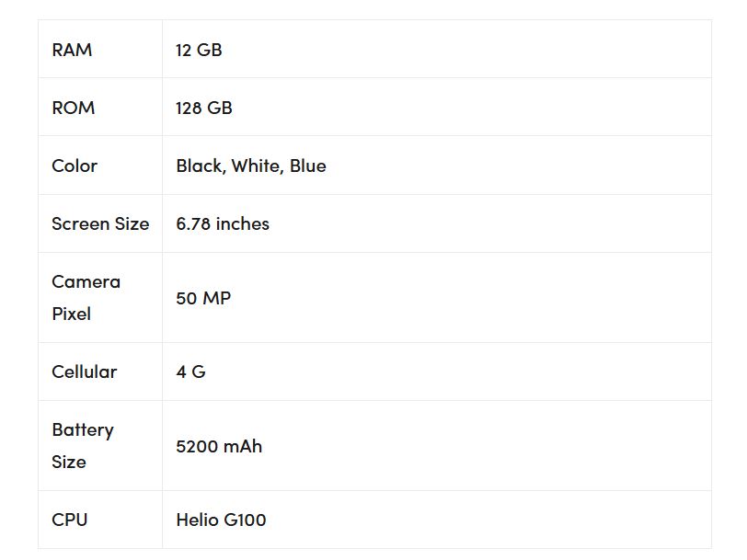Click the word Black in Color row
747x560 pixels.
tap(199, 166)
